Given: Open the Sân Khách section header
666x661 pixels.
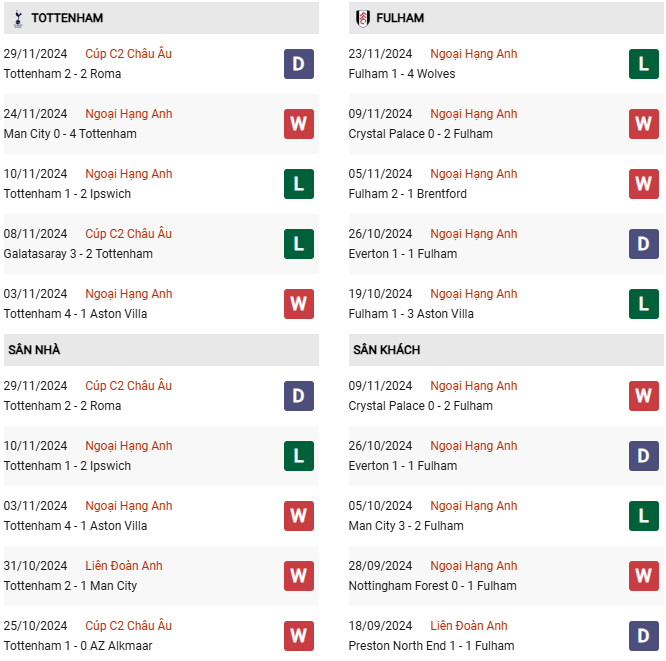Looking at the screenshot, I should (506, 350).
